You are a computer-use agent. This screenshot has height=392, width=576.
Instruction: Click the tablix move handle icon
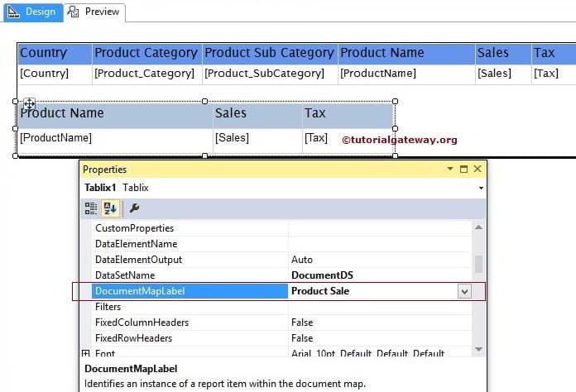28,105
